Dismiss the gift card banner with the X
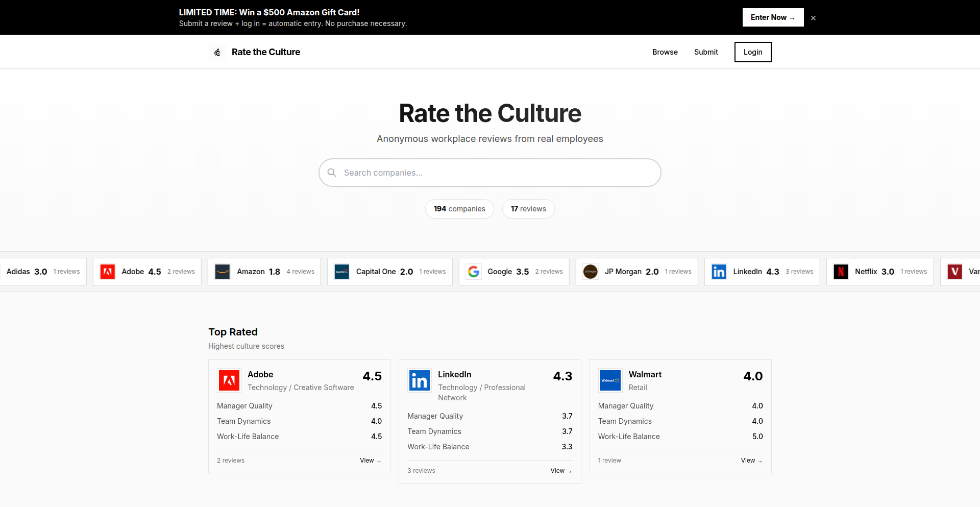This screenshot has width=980, height=507. click(813, 17)
